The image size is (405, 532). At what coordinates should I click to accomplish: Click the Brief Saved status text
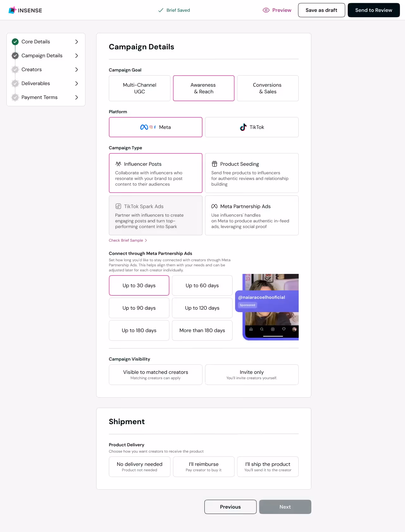tap(178, 10)
